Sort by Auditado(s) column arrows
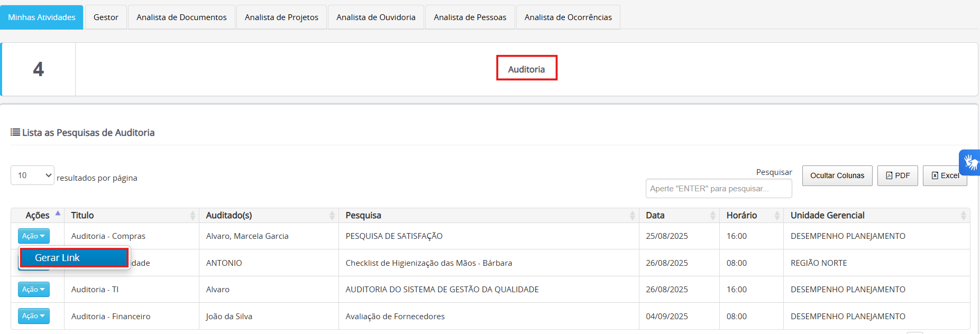The height and width of the screenshot is (334, 980). [x=332, y=216]
